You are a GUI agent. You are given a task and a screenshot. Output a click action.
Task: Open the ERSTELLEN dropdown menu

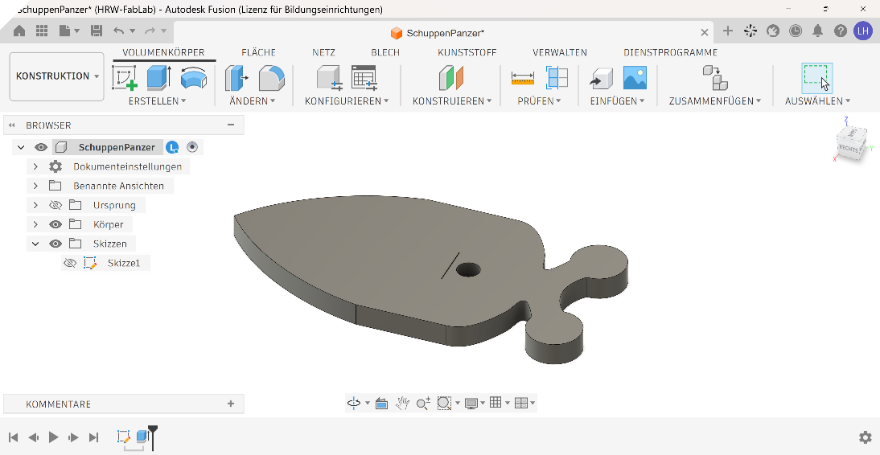tap(157, 101)
